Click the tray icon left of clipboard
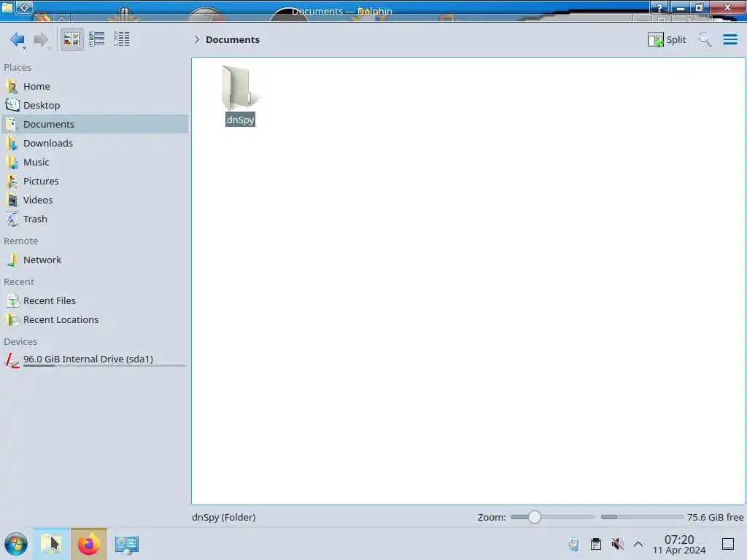This screenshot has height=560, width=747. (x=573, y=544)
